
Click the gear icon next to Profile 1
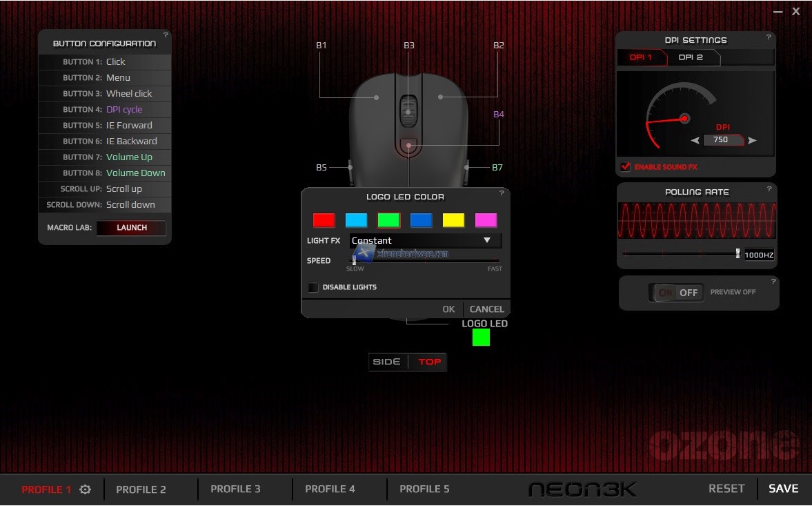pos(85,489)
